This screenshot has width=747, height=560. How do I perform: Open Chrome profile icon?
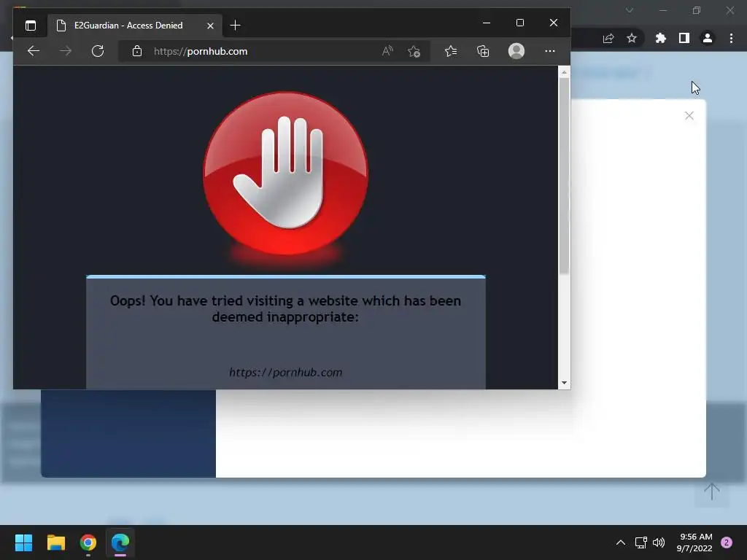(708, 38)
